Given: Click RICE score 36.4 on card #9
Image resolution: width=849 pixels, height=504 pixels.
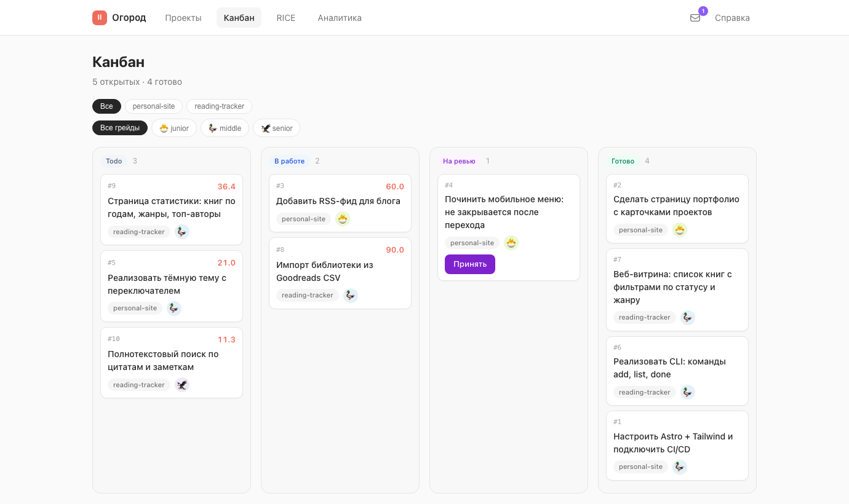Looking at the screenshot, I should pyautogui.click(x=226, y=186).
